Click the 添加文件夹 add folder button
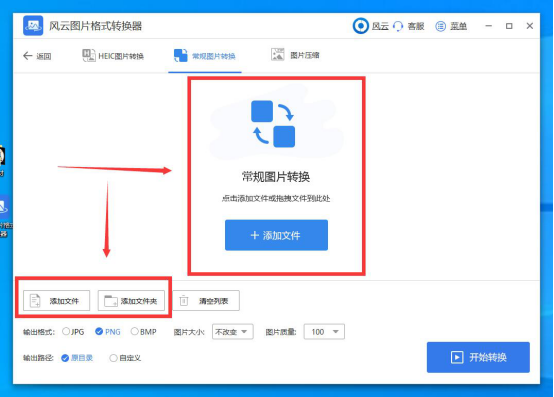This screenshot has width=554, height=397. tap(131, 301)
